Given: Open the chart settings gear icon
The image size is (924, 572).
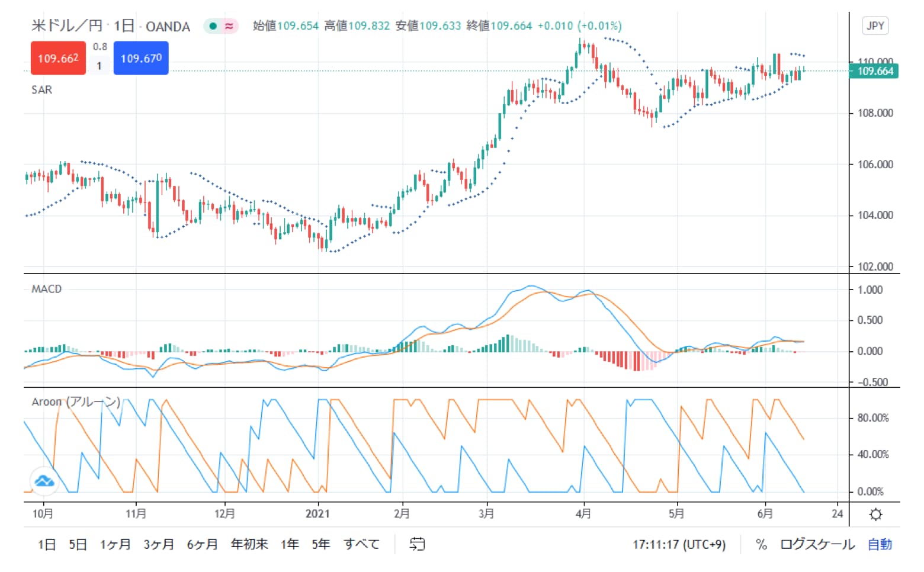Looking at the screenshot, I should [875, 514].
